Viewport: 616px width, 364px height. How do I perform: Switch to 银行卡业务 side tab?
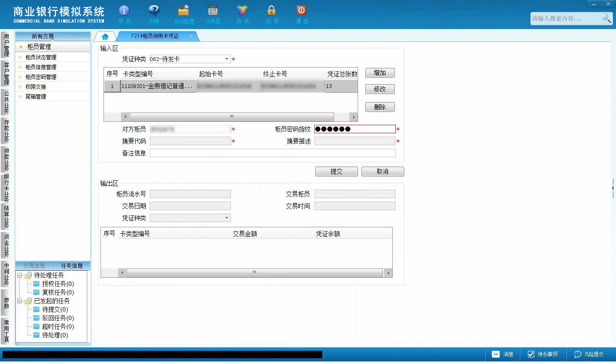click(x=6, y=188)
